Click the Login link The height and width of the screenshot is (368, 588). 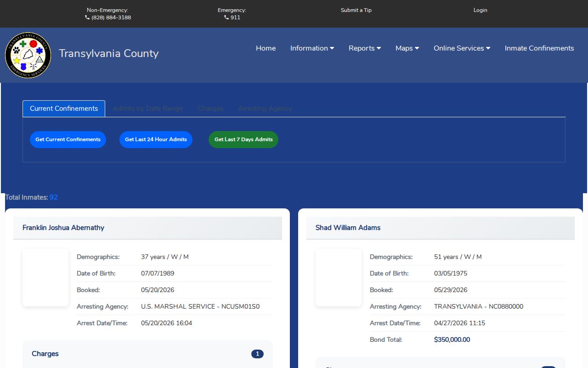coord(481,10)
